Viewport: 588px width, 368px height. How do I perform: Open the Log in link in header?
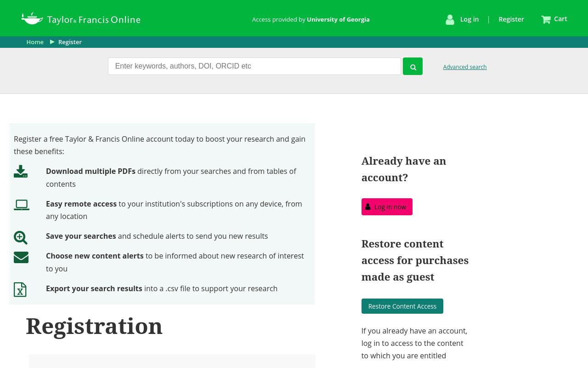pyautogui.click(x=469, y=19)
